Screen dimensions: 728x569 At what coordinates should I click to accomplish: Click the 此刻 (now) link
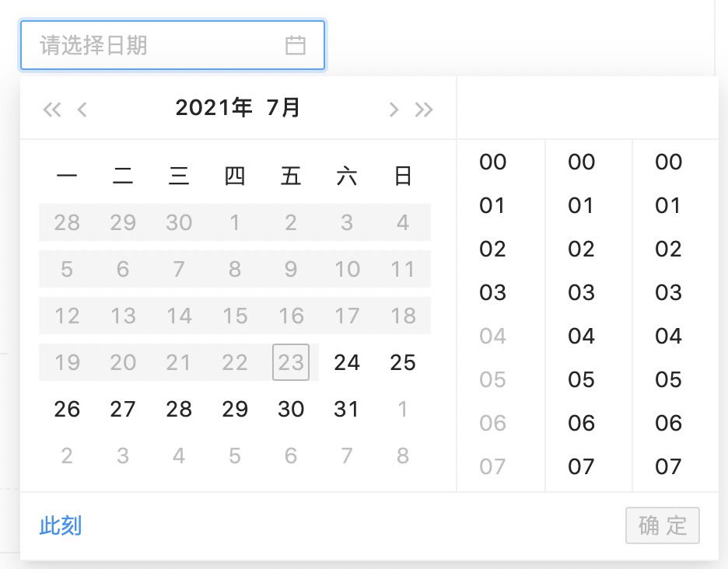coord(61,526)
